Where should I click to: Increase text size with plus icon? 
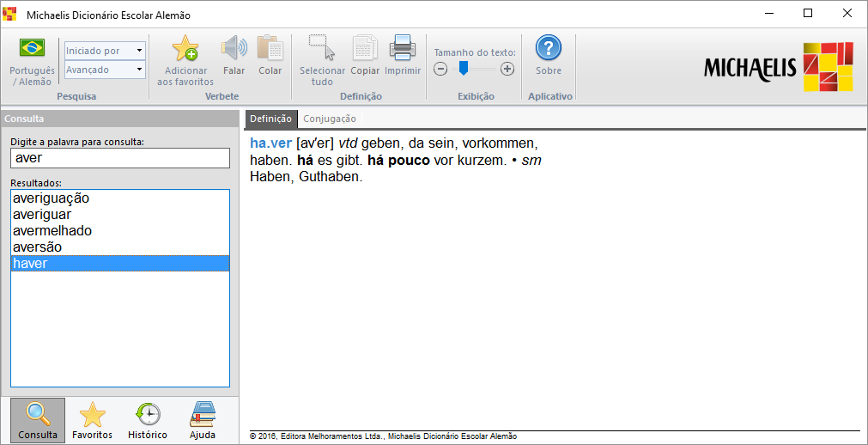click(x=507, y=70)
